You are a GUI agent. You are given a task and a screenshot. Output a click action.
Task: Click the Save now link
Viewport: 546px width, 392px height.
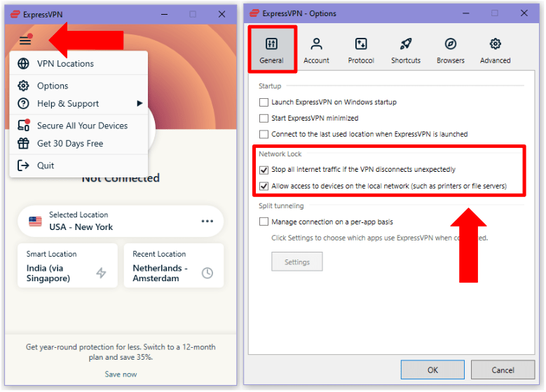[x=121, y=374]
